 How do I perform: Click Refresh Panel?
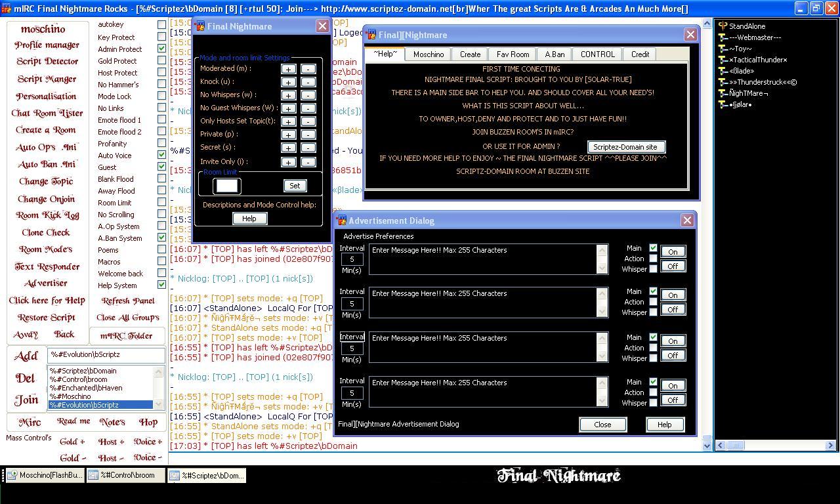(x=128, y=301)
